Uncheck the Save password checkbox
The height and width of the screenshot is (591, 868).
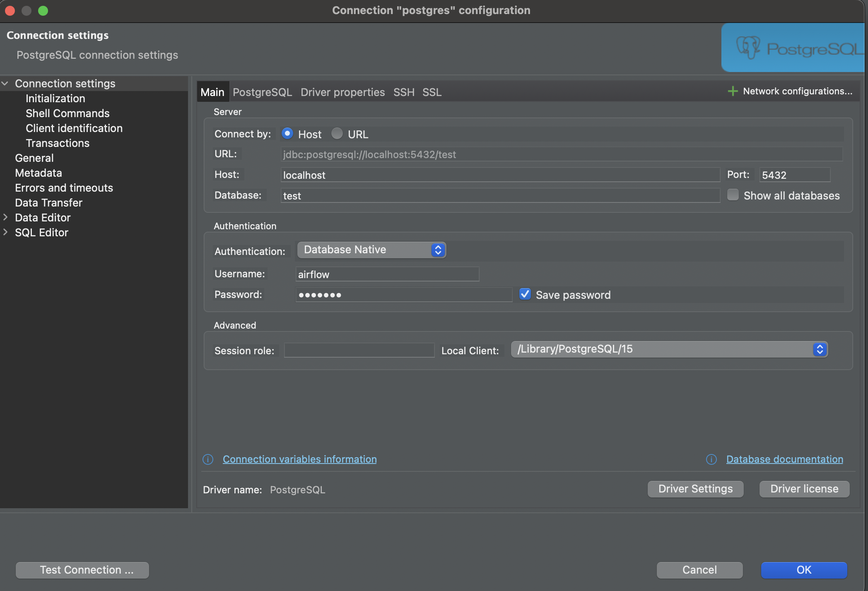525,294
